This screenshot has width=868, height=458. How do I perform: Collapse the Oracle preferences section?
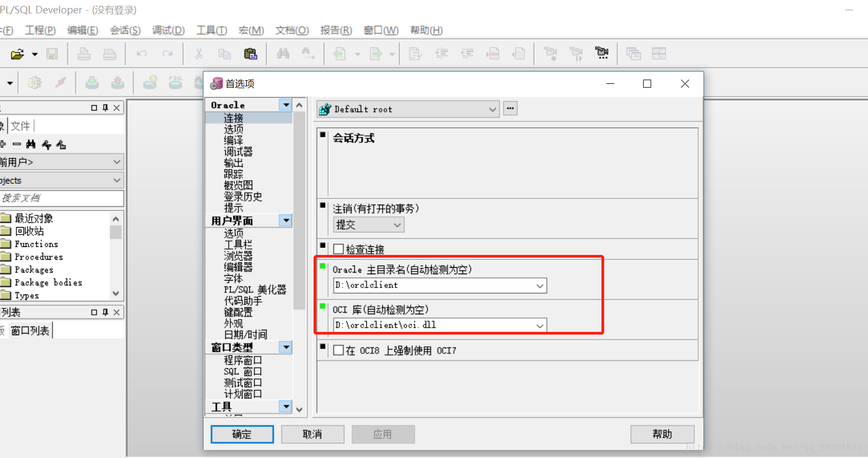click(286, 105)
